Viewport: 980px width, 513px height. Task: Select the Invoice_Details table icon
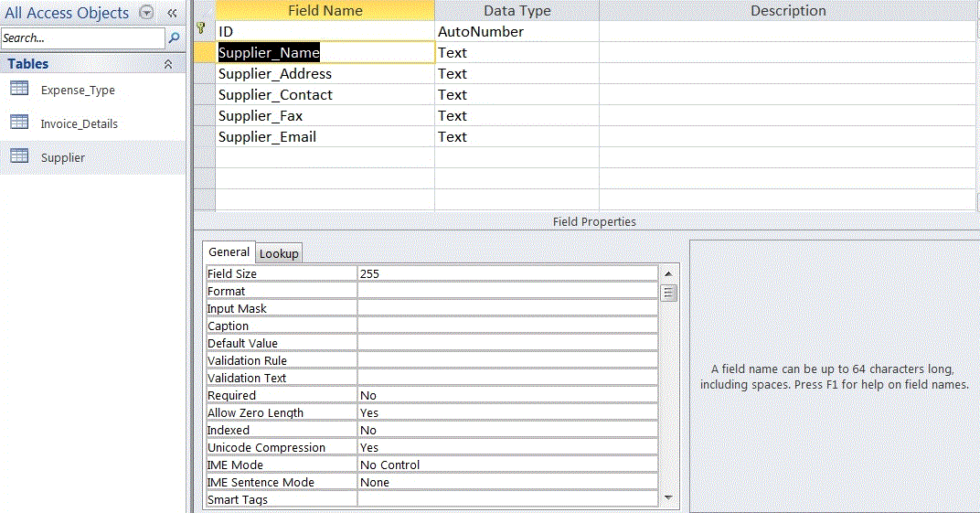click(x=19, y=122)
